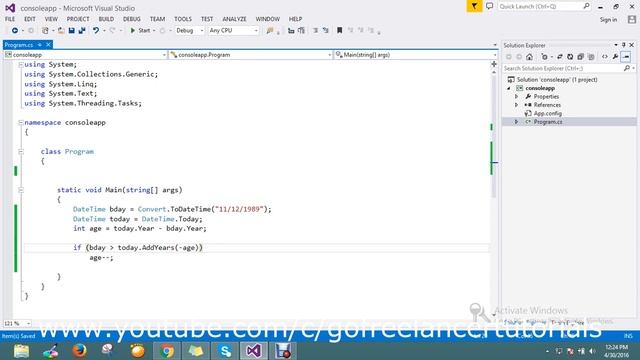The height and width of the screenshot is (360, 640).
Task: Click the View Code icon in Solution Explorer
Action: 604,57
